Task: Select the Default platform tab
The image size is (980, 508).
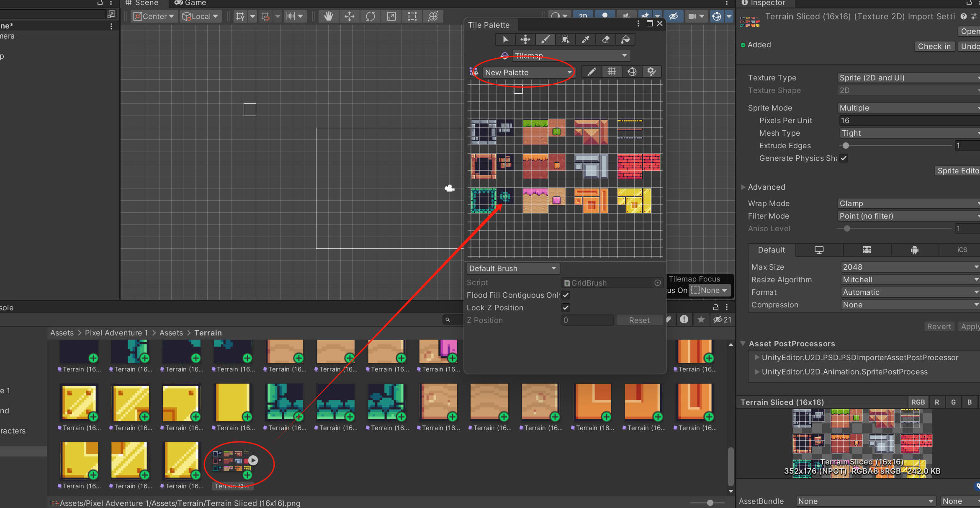Action: click(x=771, y=250)
